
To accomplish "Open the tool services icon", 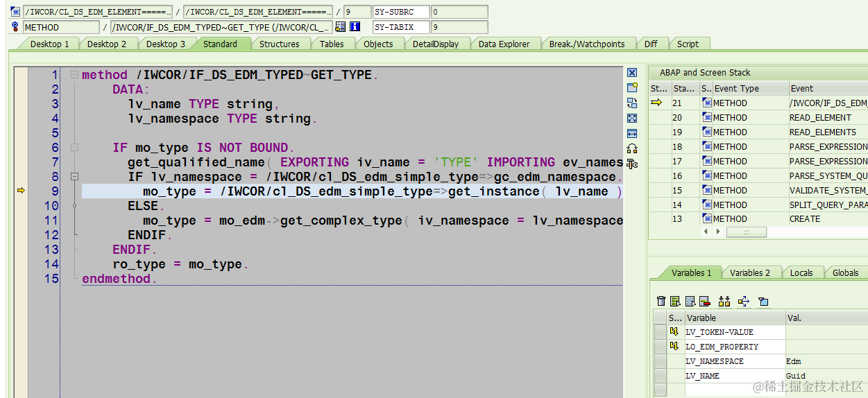I will coord(632,164).
